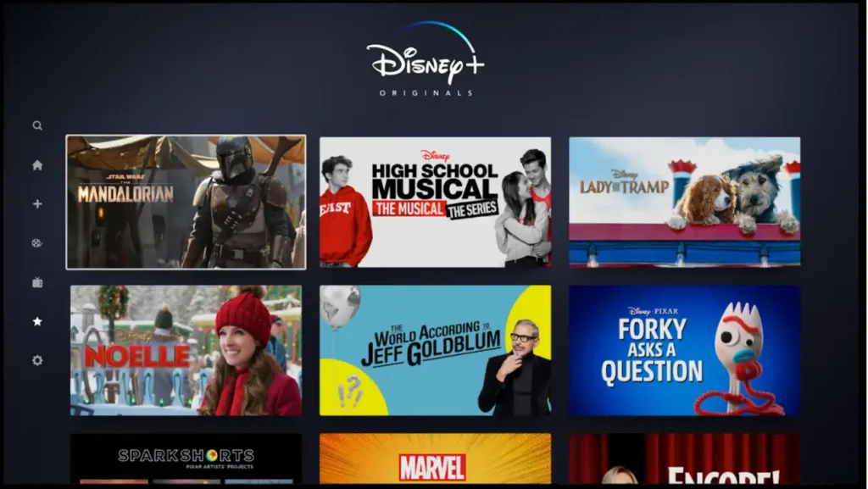Open Movies using the film reel icon
Screen dimensions: 868x489
tap(37, 243)
